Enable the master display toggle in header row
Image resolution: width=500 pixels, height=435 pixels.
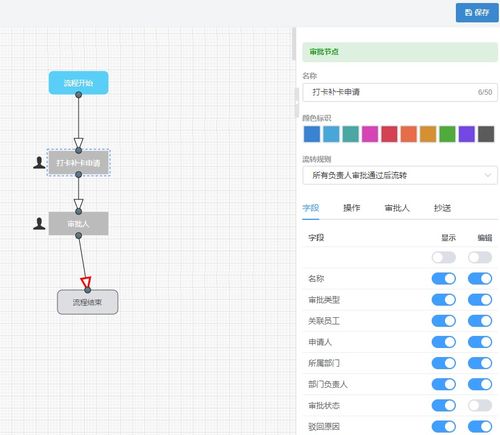click(444, 257)
